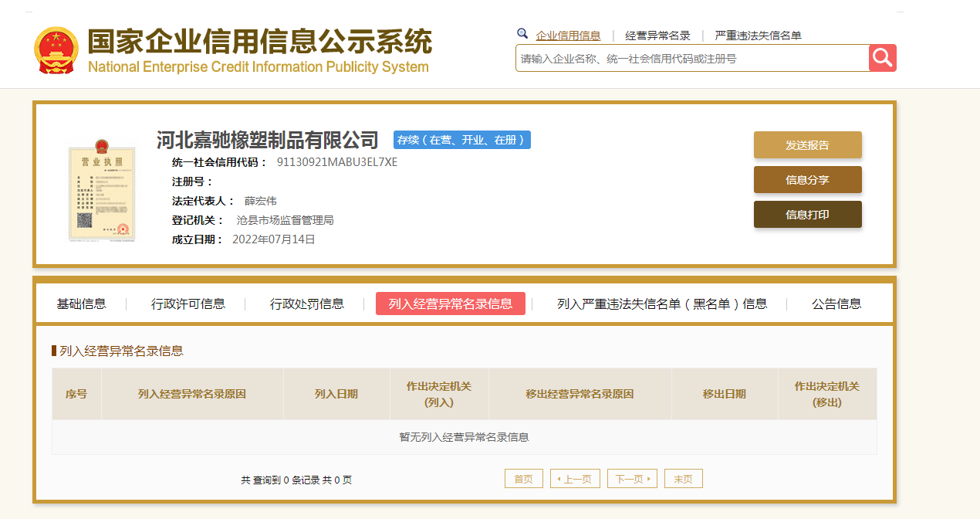Click the 国家企业信用信息公示系统 site title

(259, 42)
